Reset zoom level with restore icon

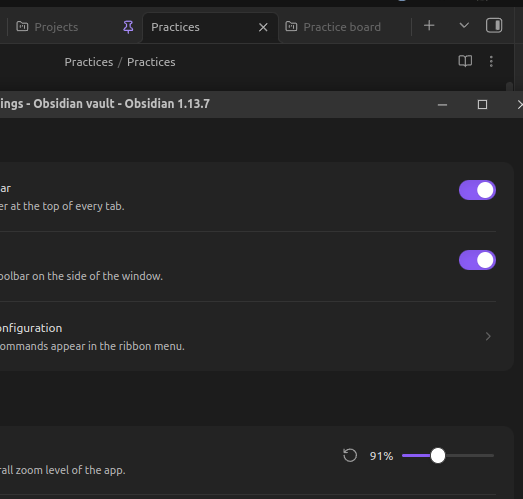point(350,455)
